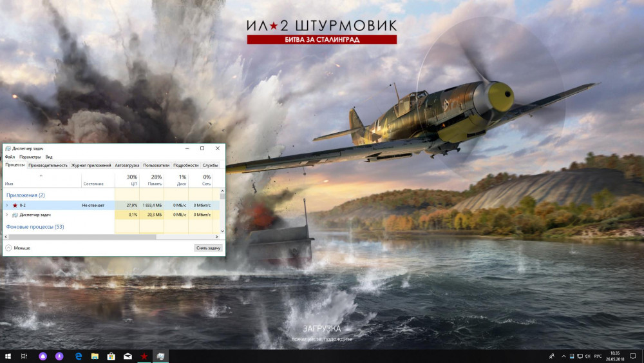
Task: Sort by the ЦП 30% column
Action: point(127,180)
